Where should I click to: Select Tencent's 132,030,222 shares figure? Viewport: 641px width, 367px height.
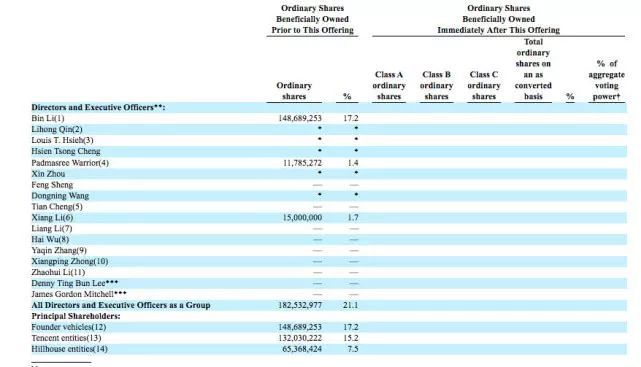click(x=300, y=338)
